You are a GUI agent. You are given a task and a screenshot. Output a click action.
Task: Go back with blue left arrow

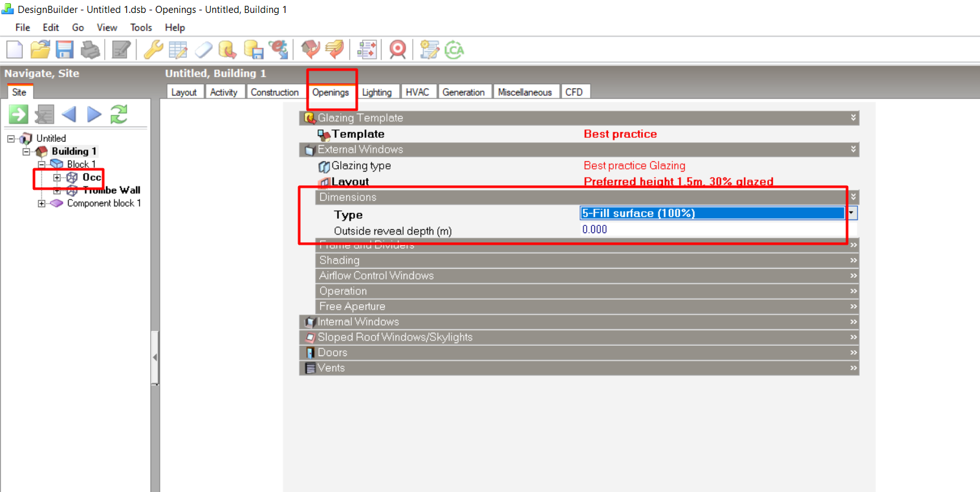69,115
